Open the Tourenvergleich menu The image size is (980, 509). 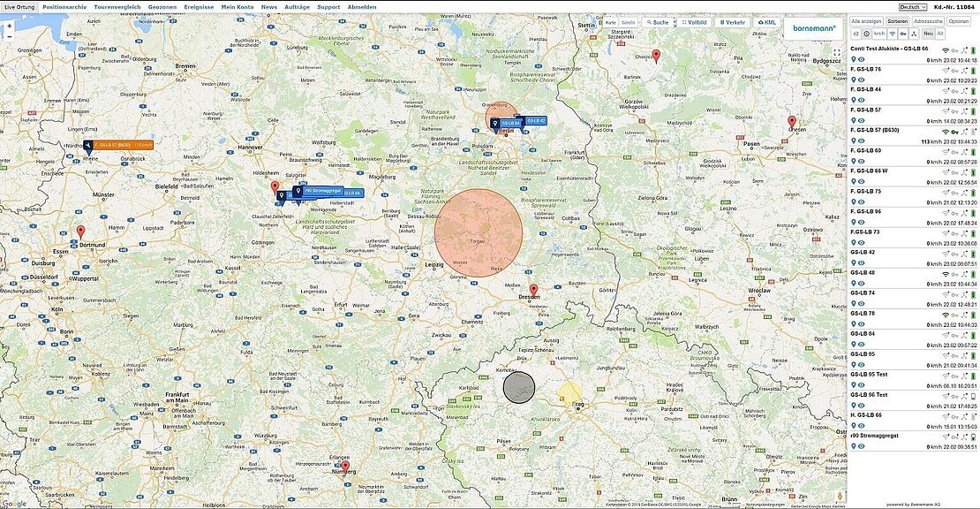click(x=117, y=7)
